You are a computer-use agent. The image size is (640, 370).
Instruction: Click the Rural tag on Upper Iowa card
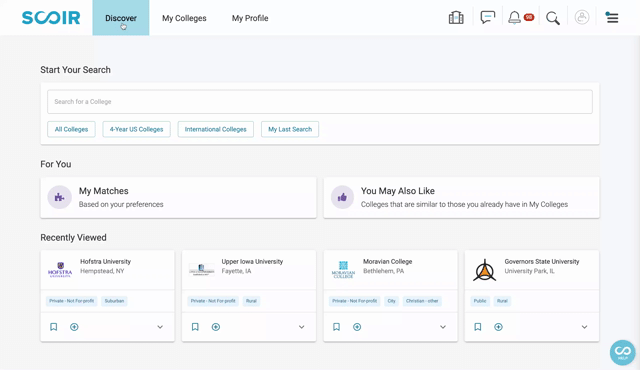(x=251, y=301)
